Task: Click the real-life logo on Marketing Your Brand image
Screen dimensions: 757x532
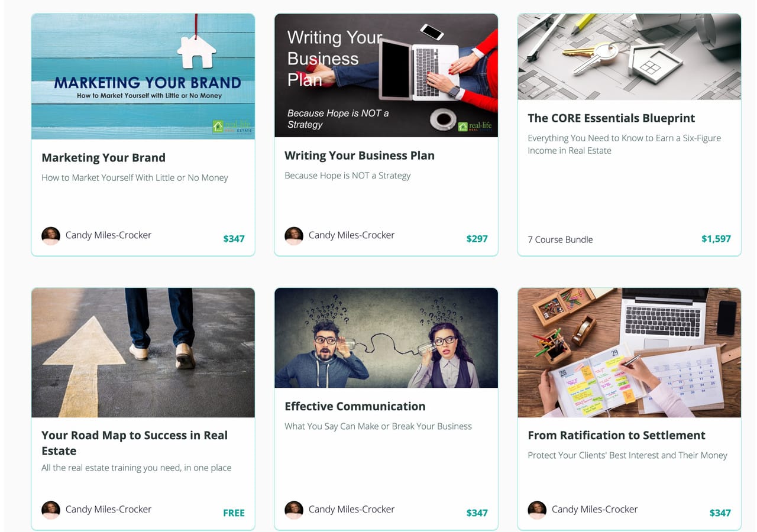Action: (x=232, y=126)
